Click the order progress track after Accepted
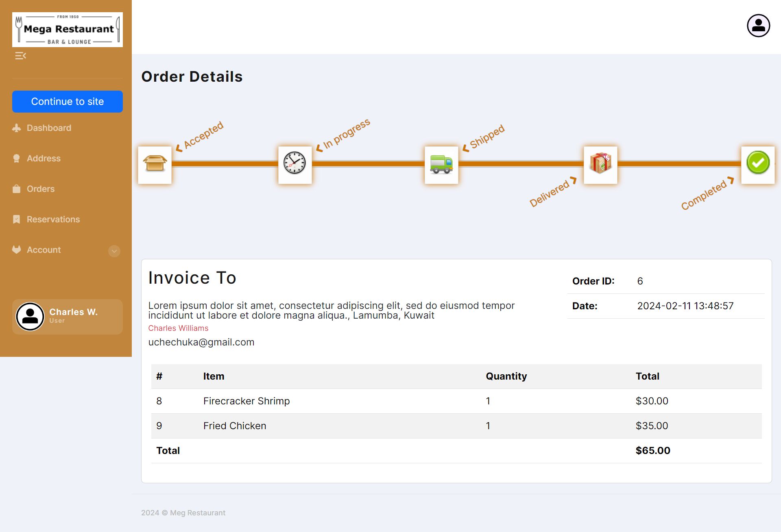781x532 pixels. point(225,164)
